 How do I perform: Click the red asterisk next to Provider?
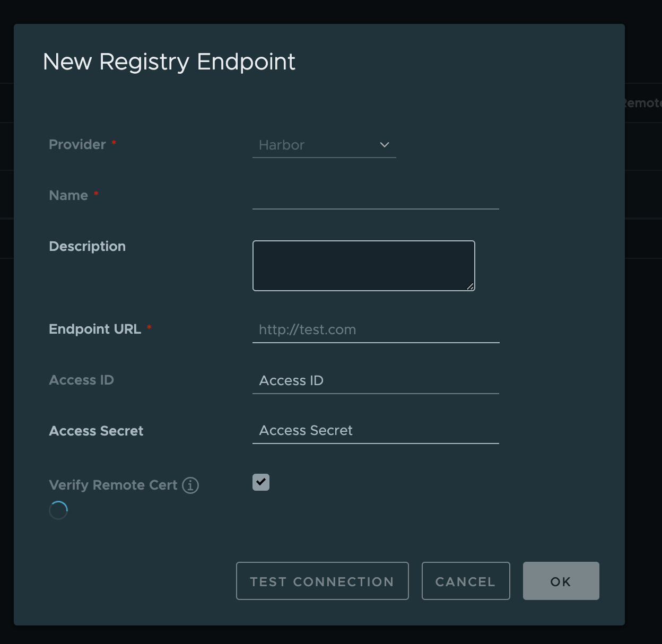click(x=114, y=143)
